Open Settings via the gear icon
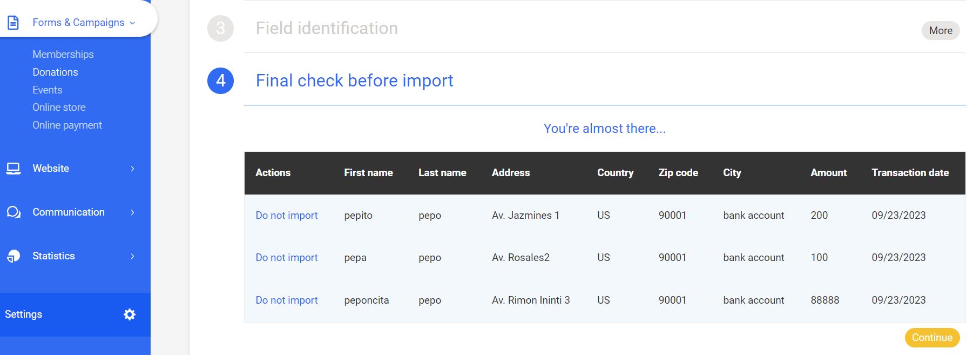This screenshot has width=980, height=355. pos(130,314)
